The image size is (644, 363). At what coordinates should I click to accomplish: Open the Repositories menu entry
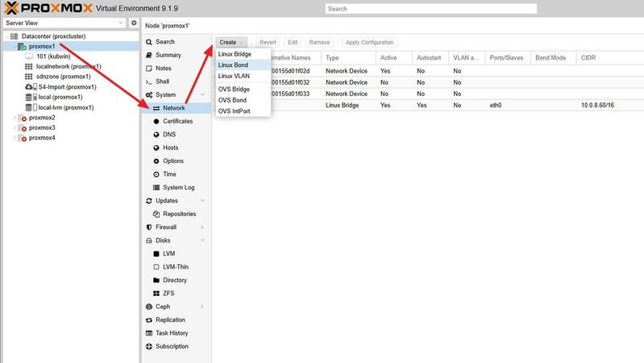tap(177, 214)
